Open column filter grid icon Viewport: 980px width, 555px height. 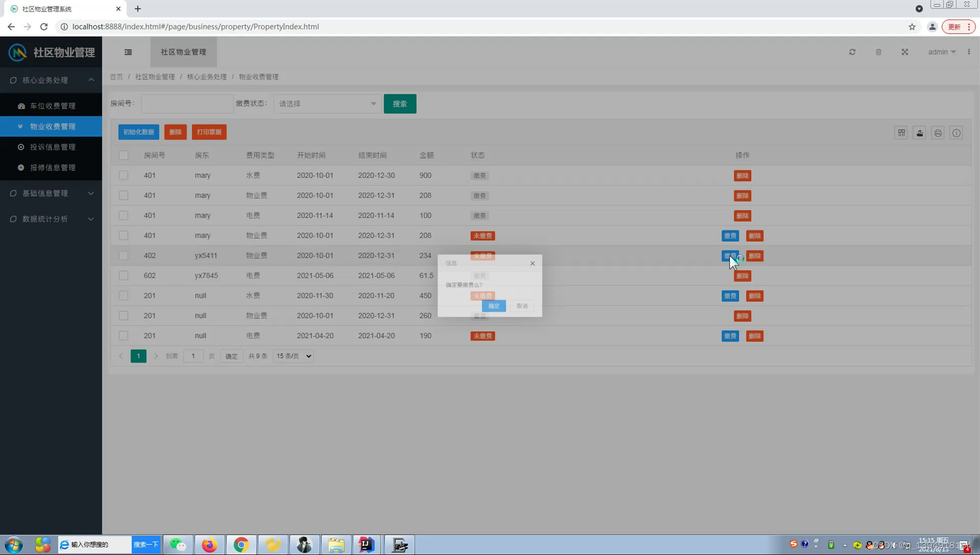[901, 133]
